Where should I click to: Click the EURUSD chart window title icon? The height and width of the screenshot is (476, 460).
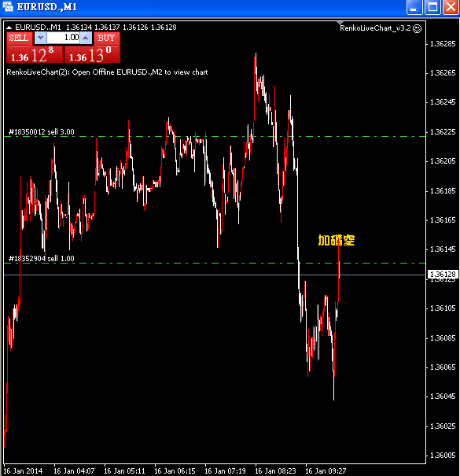pos(8,6)
